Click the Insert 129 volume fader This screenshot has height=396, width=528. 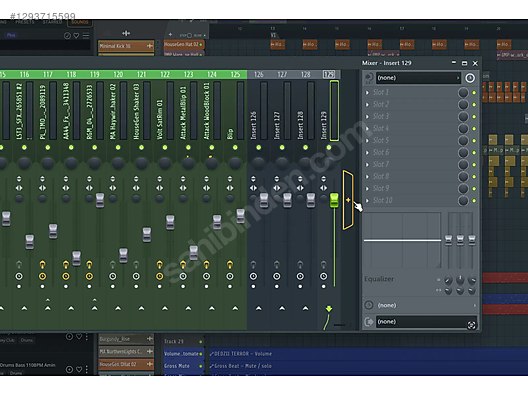pos(334,200)
